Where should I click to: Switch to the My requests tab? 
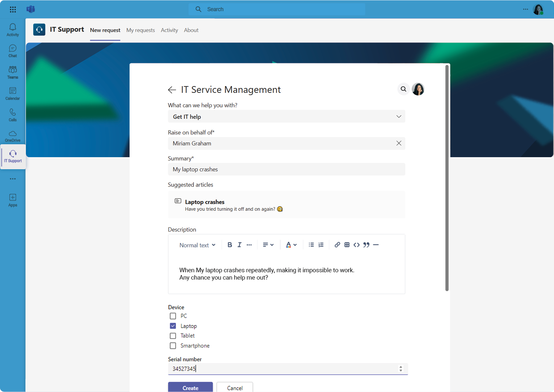(x=140, y=30)
